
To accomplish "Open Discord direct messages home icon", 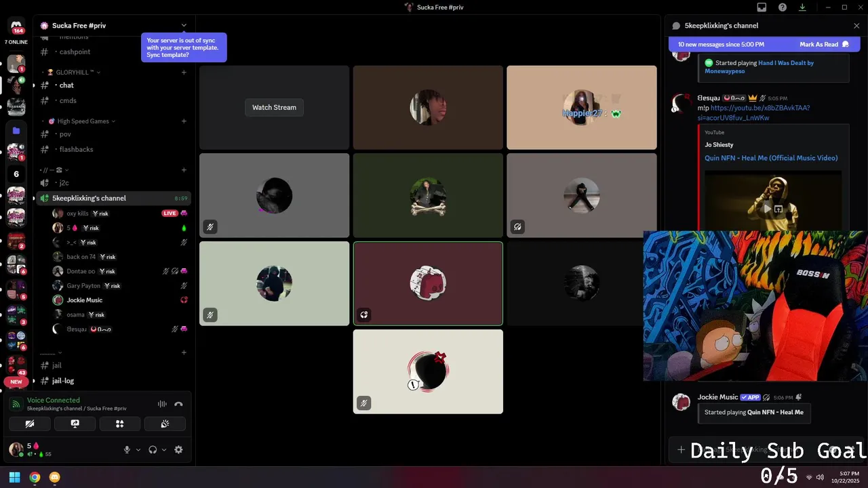I will (16, 26).
